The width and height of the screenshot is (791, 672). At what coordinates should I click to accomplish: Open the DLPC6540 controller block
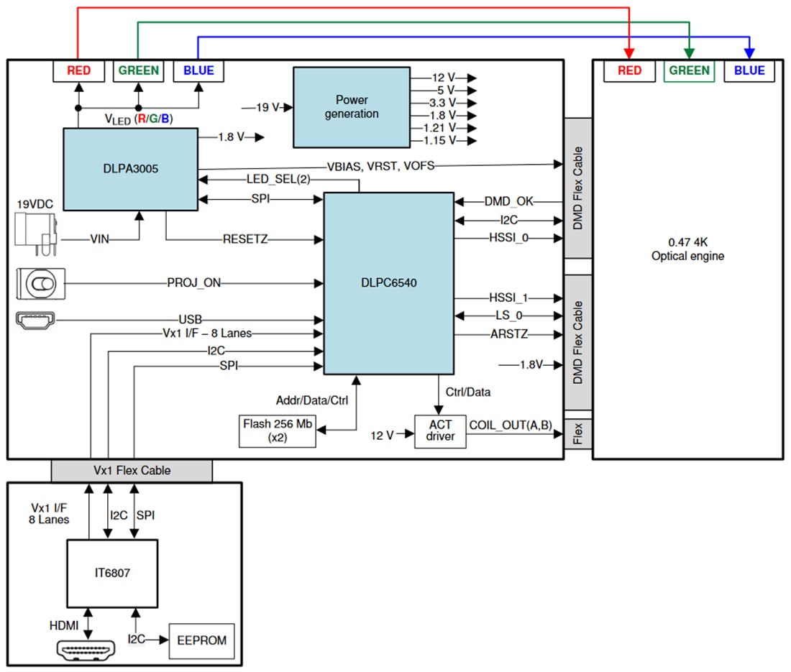pyautogui.click(x=388, y=282)
